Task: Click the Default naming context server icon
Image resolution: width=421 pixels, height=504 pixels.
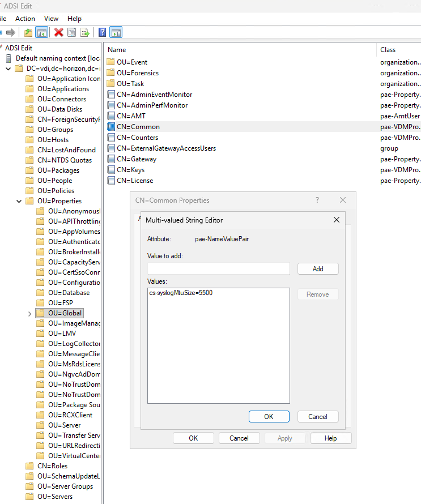Action: tap(8, 58)
